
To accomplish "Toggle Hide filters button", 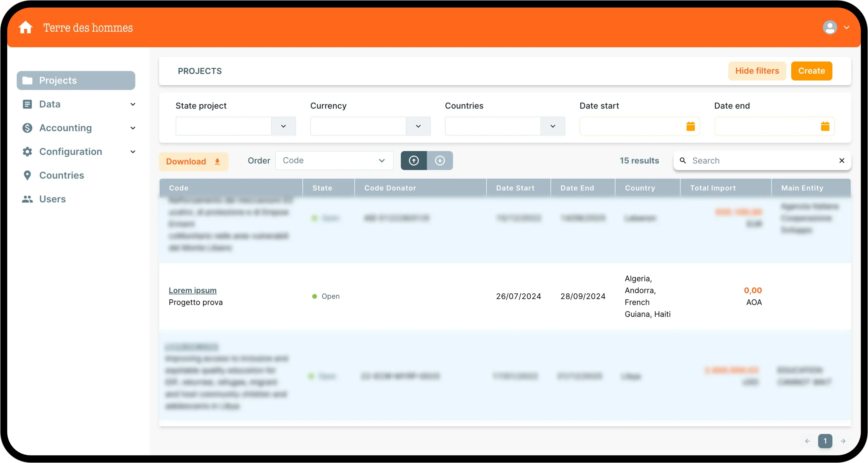I will [x=757, y=71].
